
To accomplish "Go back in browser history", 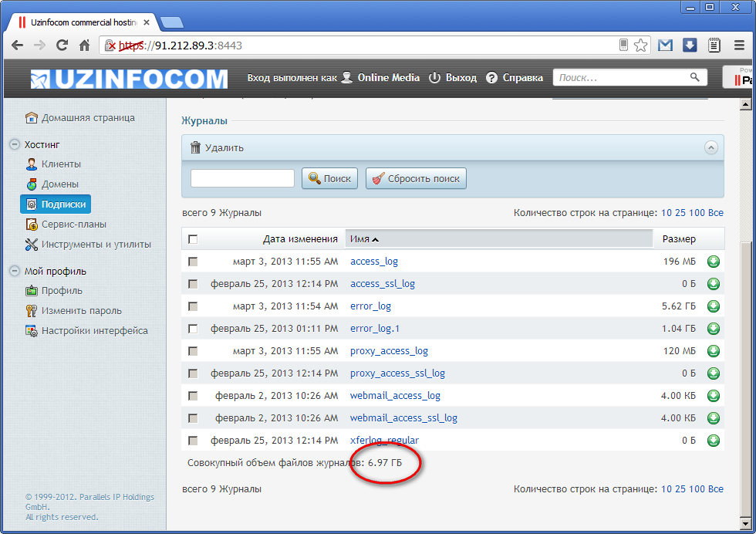I will coord(17,46).
